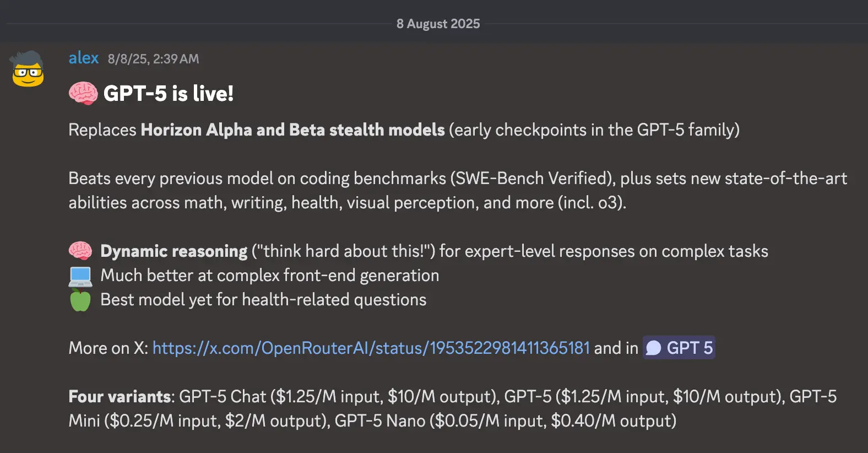Click bold 'Horizon Alpha and Beta stealth models'
This screenshot has height=453, width=868.
(292, 130)
